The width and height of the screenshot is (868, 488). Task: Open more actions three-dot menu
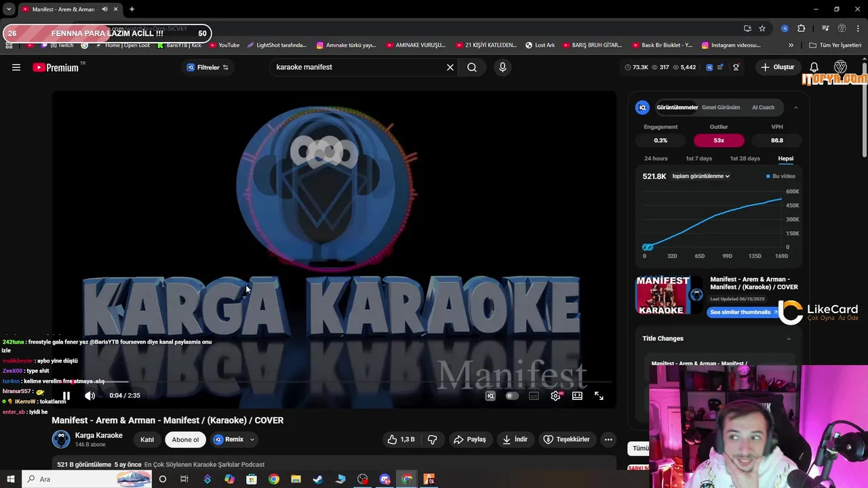(x=608, y=439)
